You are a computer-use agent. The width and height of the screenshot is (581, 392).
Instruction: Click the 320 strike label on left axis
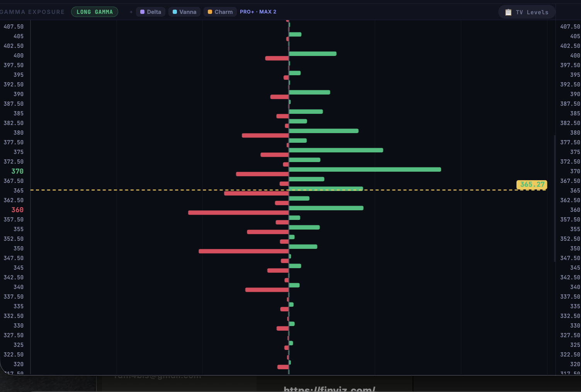(x=19, y=364)
